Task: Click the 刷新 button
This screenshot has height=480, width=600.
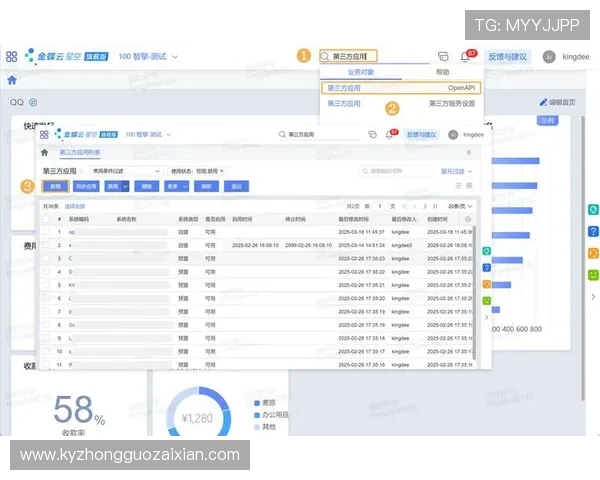Action: (206, 186)
